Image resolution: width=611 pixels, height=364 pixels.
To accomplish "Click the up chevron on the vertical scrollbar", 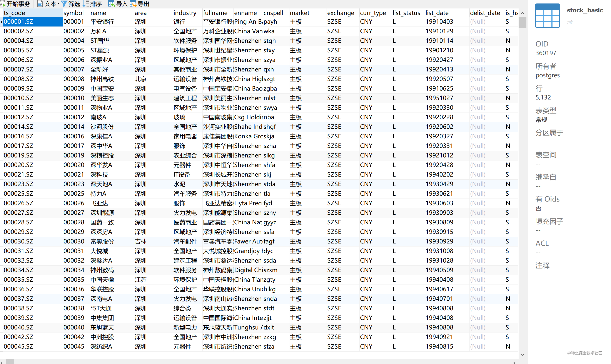I will 523,13.
